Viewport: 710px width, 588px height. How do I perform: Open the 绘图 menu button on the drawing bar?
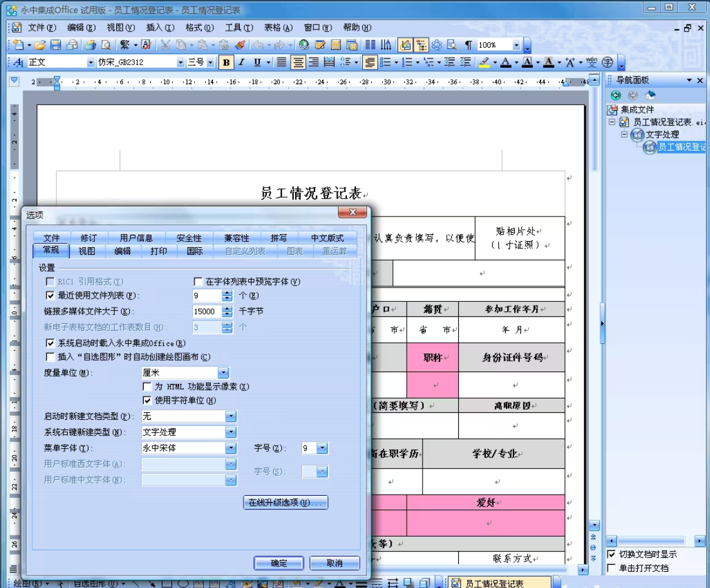point(30,584)
